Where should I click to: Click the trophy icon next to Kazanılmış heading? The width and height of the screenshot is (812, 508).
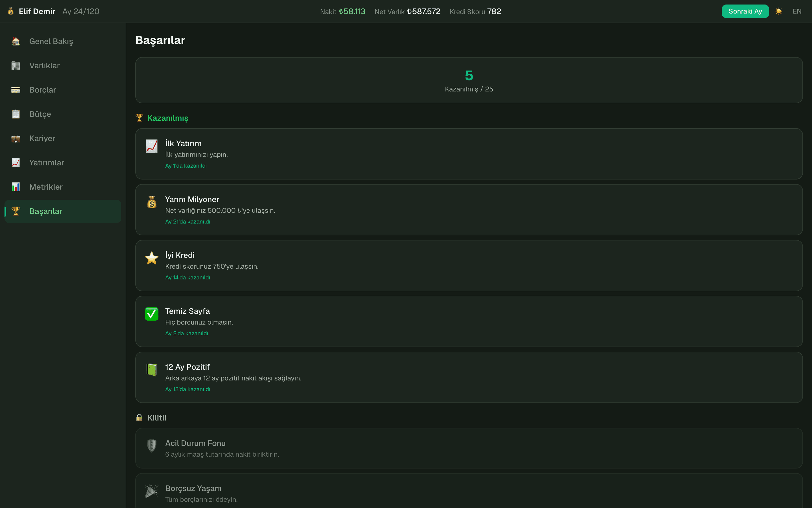pyautogui.click(x=139, y=118)
